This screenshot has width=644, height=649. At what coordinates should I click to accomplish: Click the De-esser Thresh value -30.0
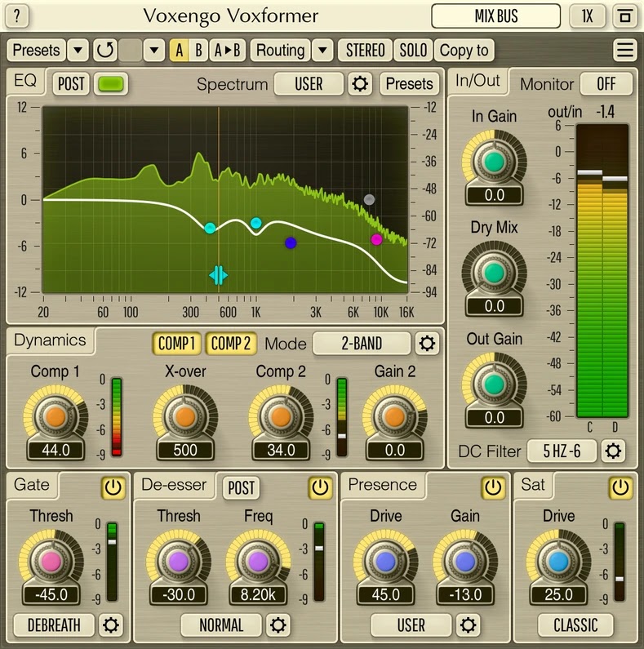point(179,595)
